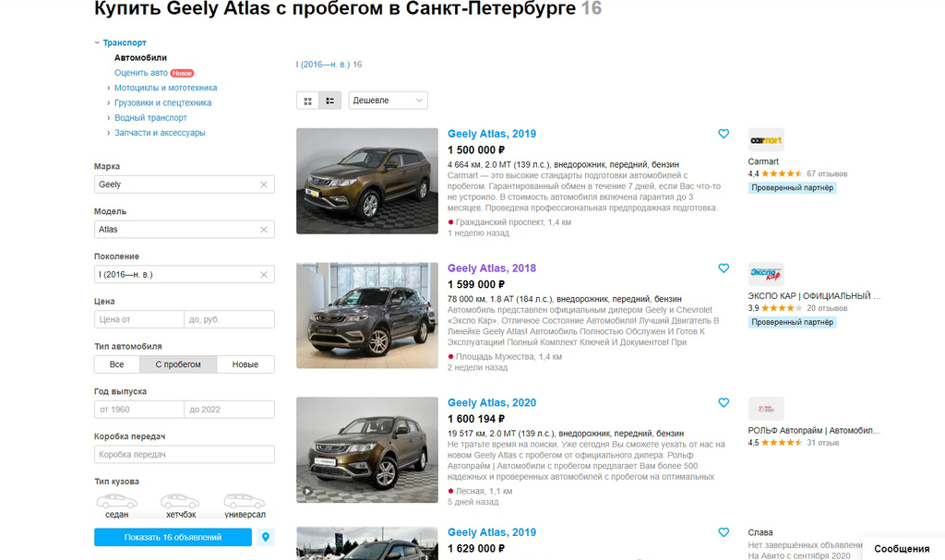Favorite the 1 629 000 ₽ Geely Atlas listing

724,532
